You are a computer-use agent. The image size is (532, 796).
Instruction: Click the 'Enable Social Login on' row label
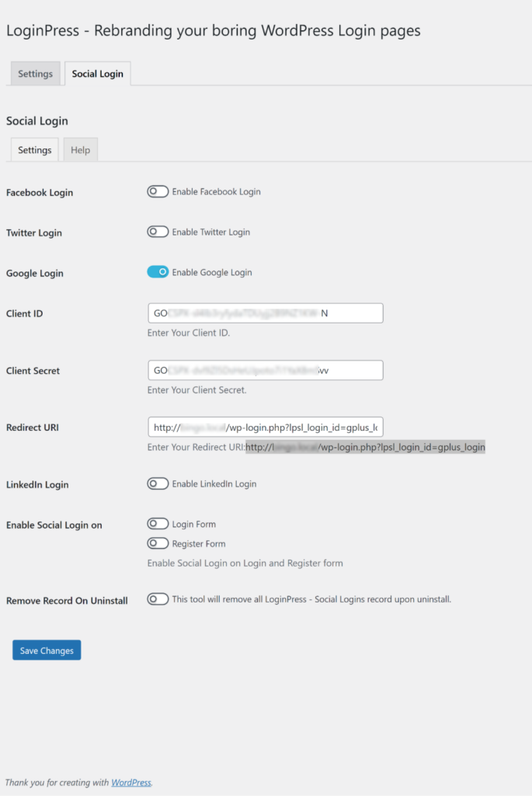coord(54,525)
